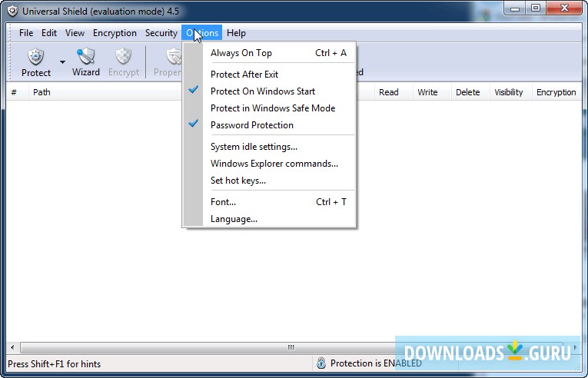Open the View menu
Image resolution: width=588 pixels, height=378 pixels.
[75, 33]
